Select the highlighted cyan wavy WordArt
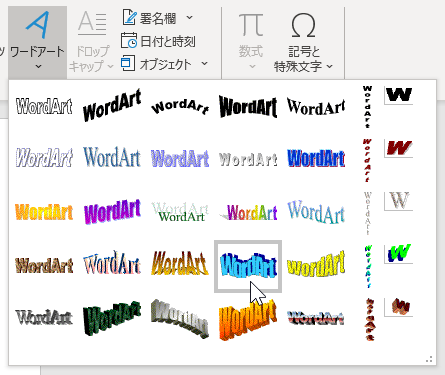The height and width of the screenshot is (375, 445). pos(248,266)
